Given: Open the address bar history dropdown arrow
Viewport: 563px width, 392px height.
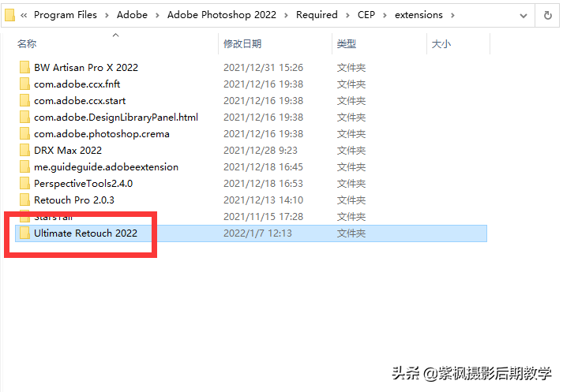Looking at the screenshot, I should coord(524,16).
